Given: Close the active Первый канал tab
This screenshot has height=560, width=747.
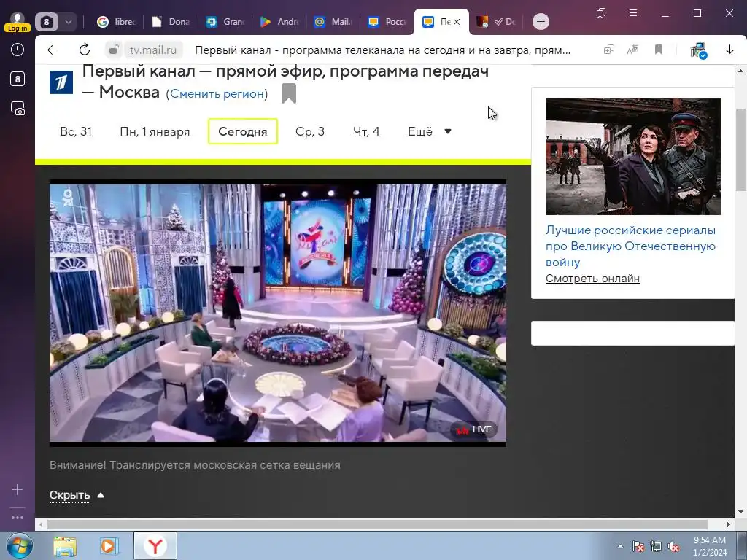Looking at the screenshot, I should pos(457,22).
